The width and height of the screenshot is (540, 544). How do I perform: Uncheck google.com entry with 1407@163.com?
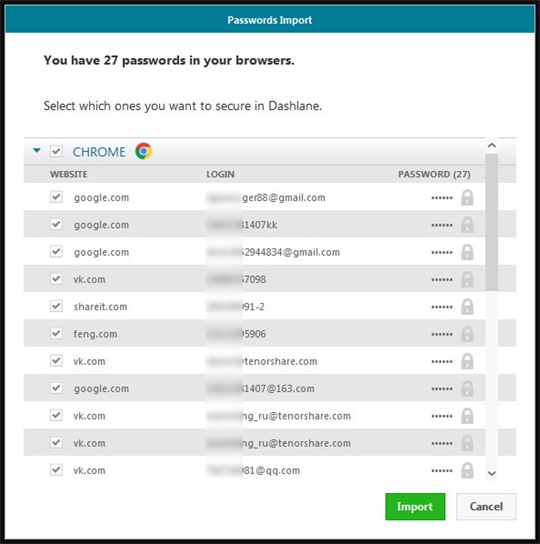click(x=56, y=388)
